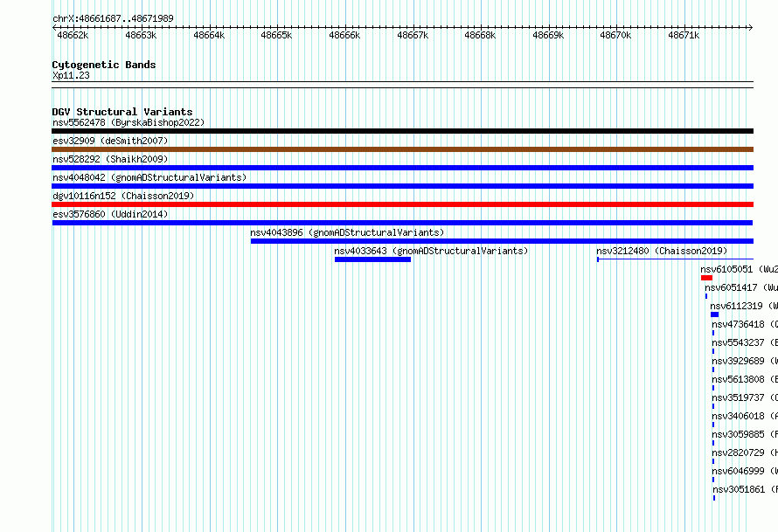The image size is (778, 532).
Task: Click the 48668k ruler position
Action: (x=480, y=35)
